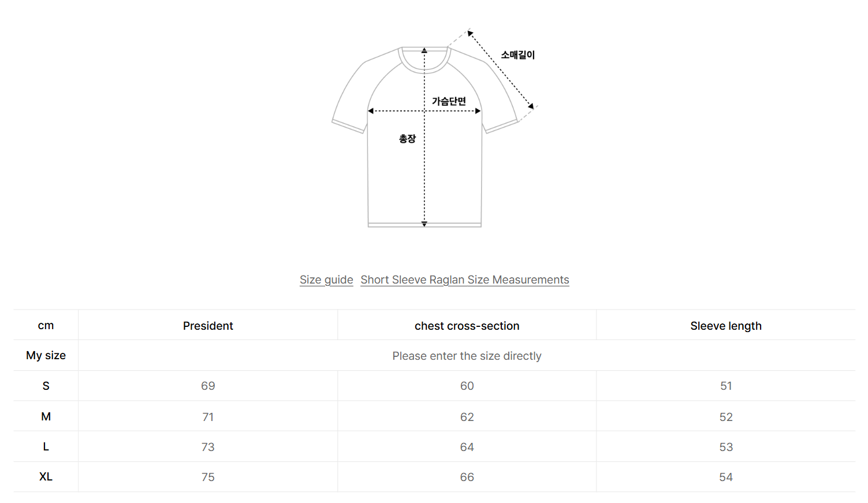Select the M size row label
This screenshot has height=503, width=868.
[x=46, y=416]
